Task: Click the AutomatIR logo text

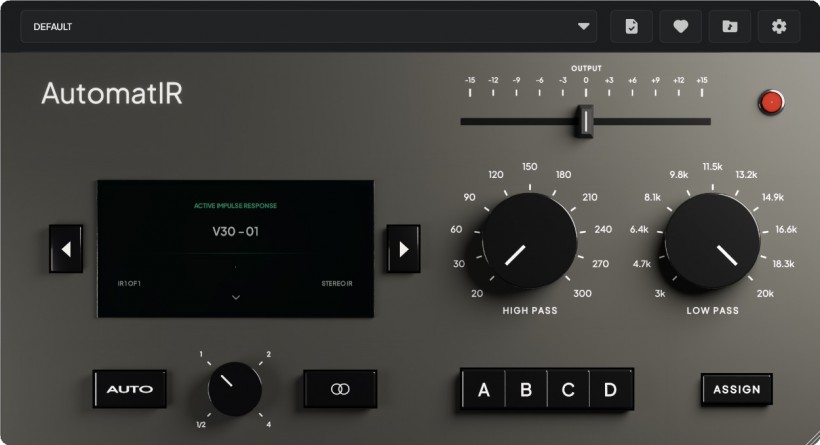Action: 112,94
